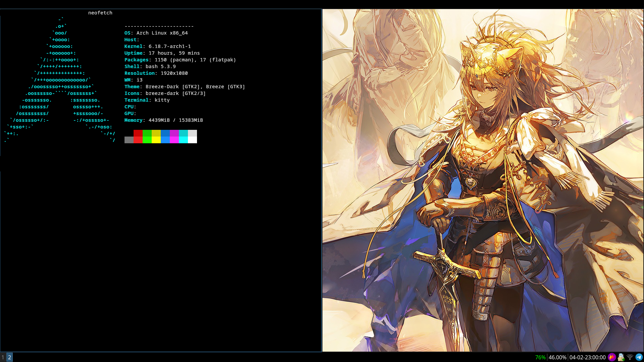This screenshot has width=644, height=362.
Task: Click the kernel version '6.18.7-arch1-1'
Action: pos(170,46)
